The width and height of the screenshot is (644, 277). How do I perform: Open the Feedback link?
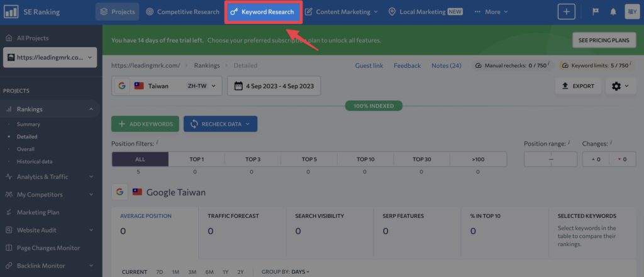tap(407, 66)
